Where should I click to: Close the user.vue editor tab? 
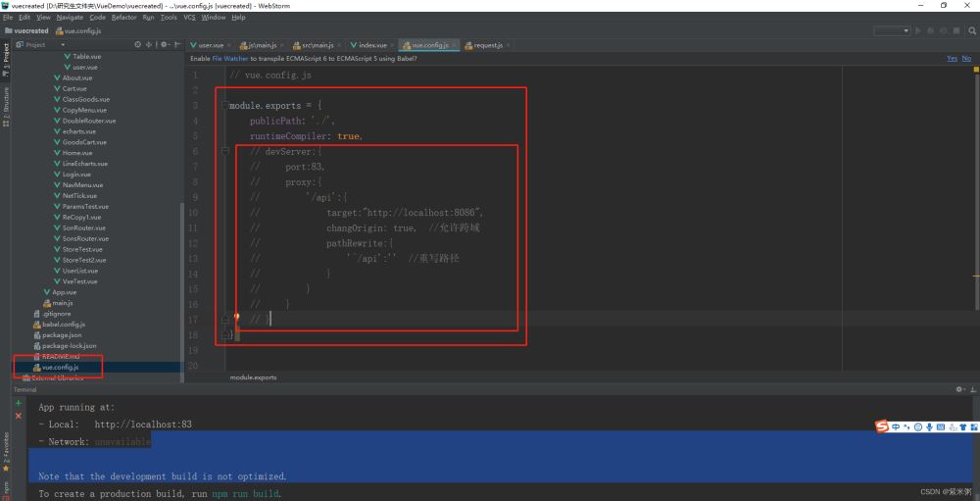(229, 45)
